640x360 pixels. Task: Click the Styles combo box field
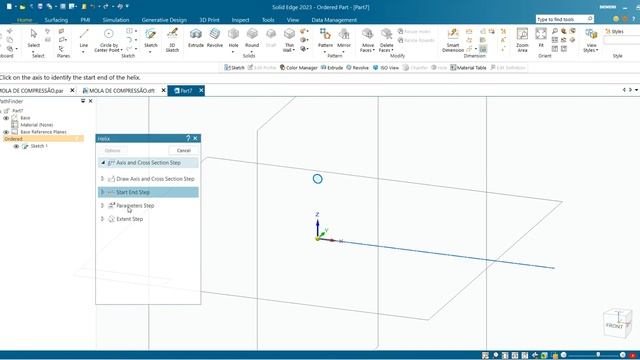[x=622, y=40]
